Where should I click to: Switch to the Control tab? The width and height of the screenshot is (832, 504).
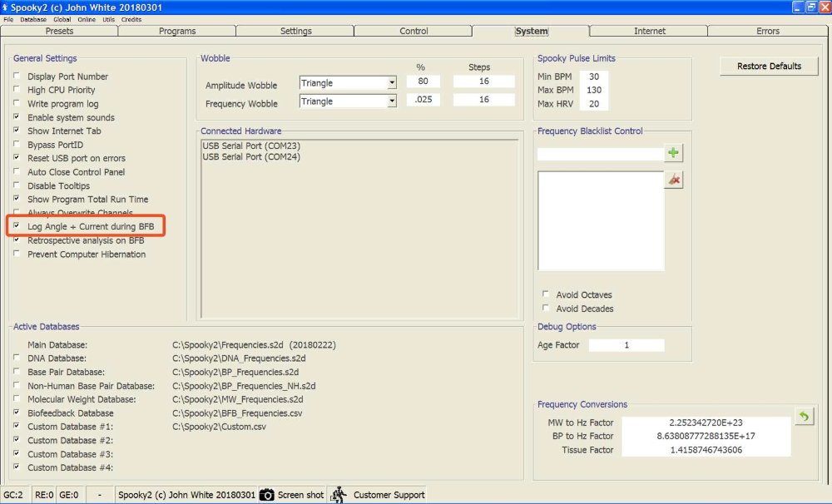[414, 31]
